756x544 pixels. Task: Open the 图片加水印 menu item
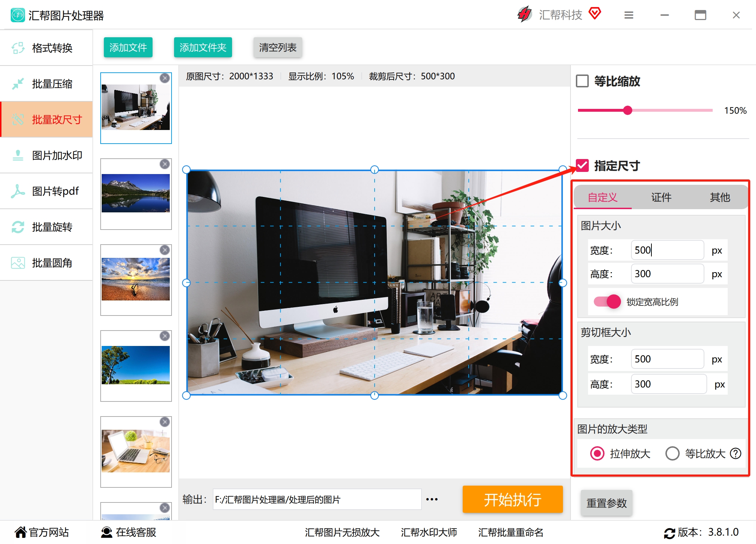tap(47, 155)
